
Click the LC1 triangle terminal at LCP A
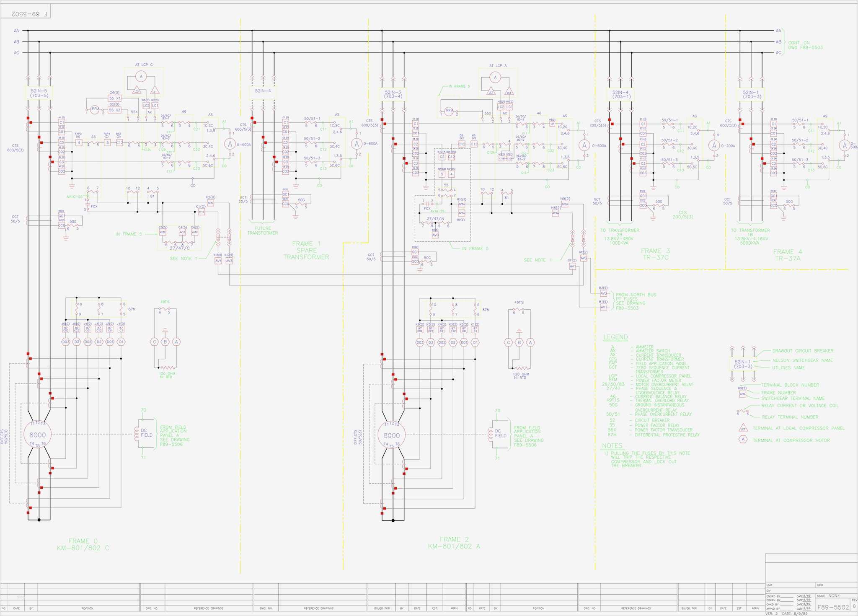click(509, 92)
